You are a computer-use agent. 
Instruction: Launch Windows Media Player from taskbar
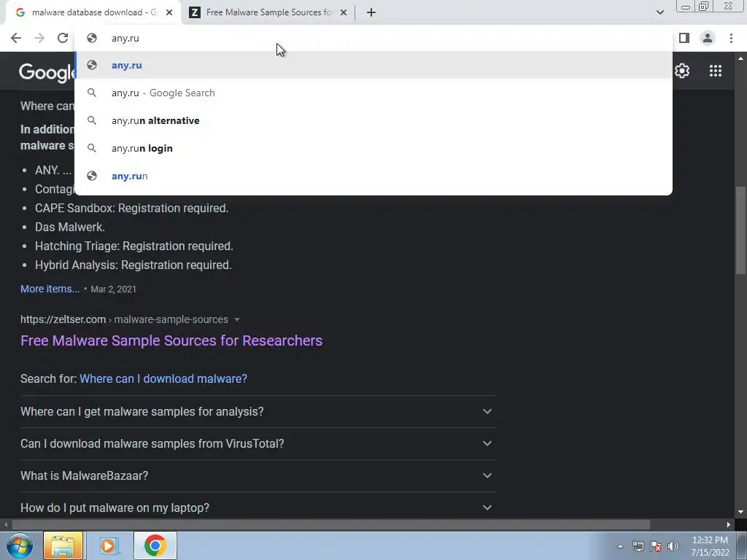tap(108, 545)
